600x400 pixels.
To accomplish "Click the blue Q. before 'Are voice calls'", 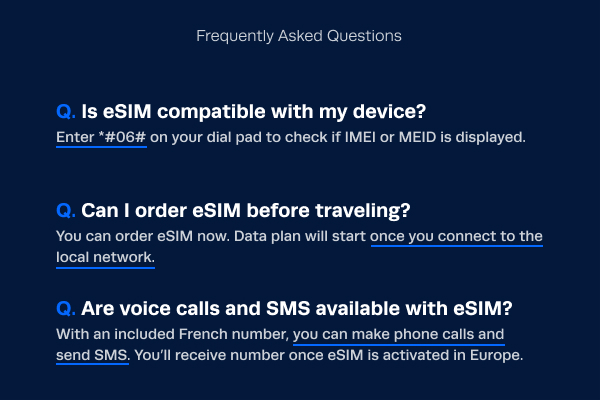I will (66, 309).
